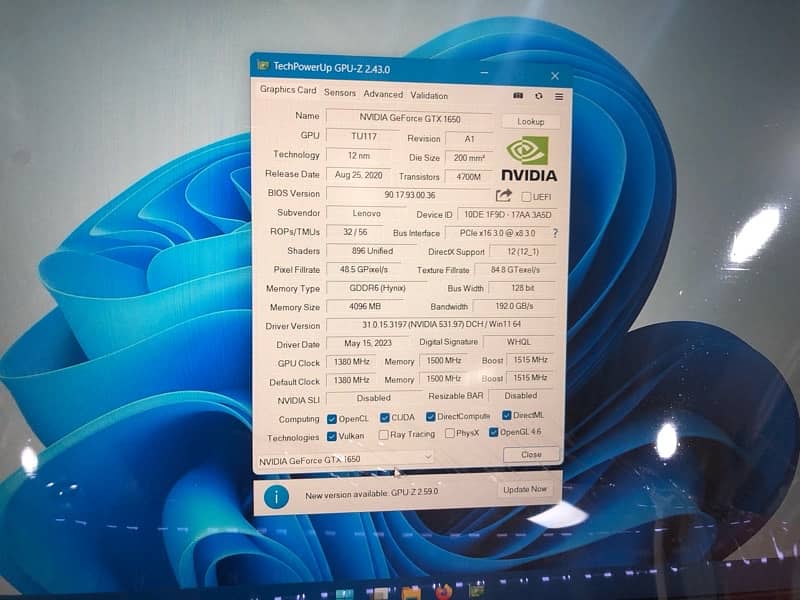Viewport: 800px width, 600px height.
Task: Click the Bus Interface question mark
Action: pyautogui.click(x=555, y=233)
